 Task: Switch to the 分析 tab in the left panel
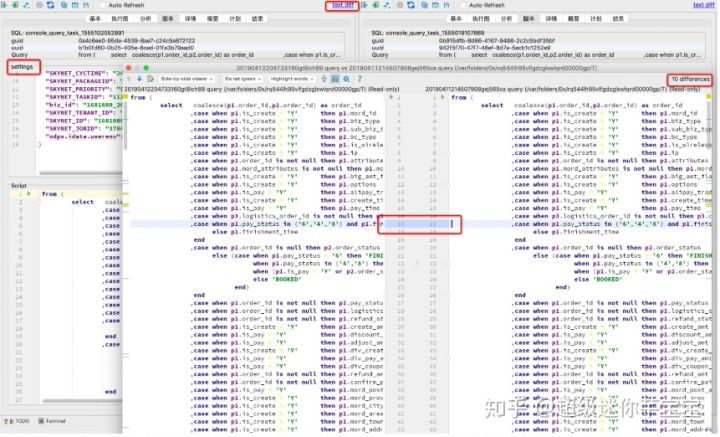(x=145, y=19)
